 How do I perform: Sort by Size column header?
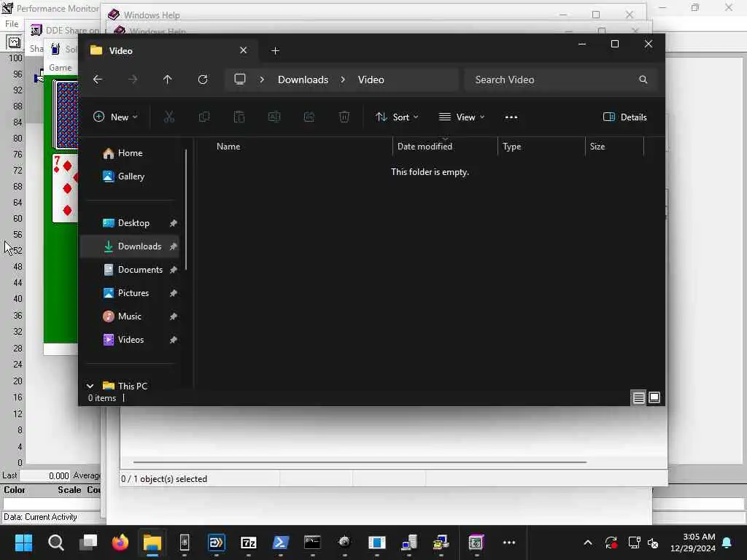coord(597,146)
